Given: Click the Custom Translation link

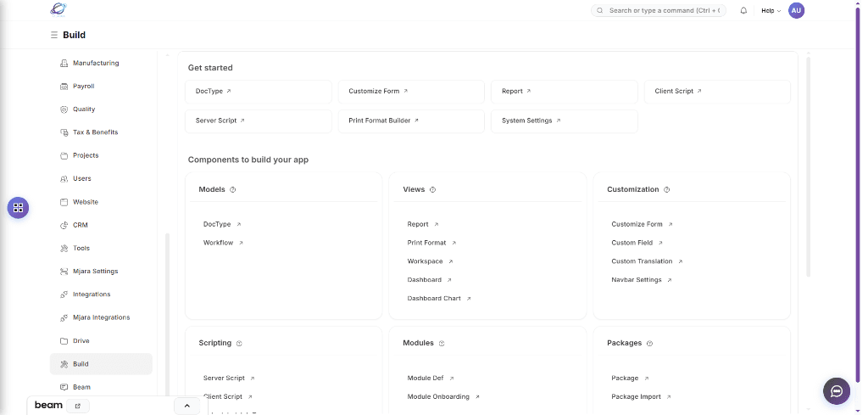Looking at the screenshot, I should [x=642, y=261].
